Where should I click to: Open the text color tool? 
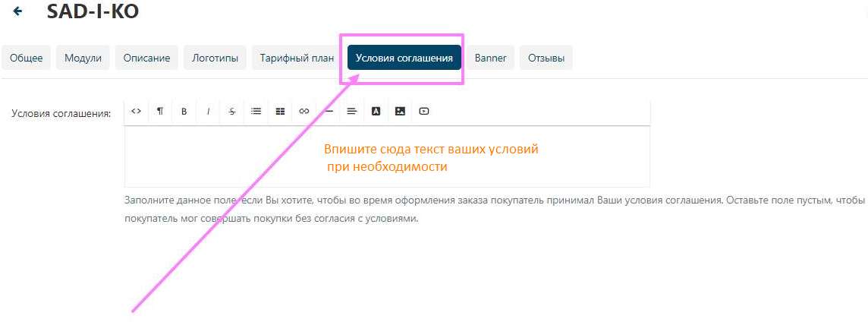(376, 112)
